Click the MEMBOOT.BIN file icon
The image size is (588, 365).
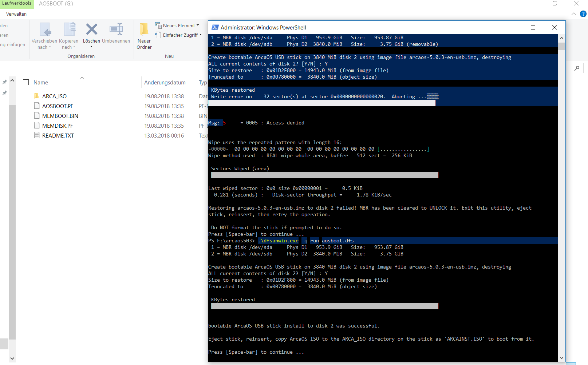tap(36, 115)
